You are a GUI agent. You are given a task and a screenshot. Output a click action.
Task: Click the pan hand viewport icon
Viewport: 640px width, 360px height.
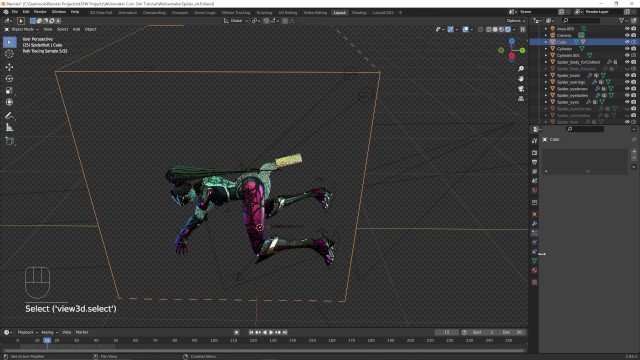[x=521, y=78]
